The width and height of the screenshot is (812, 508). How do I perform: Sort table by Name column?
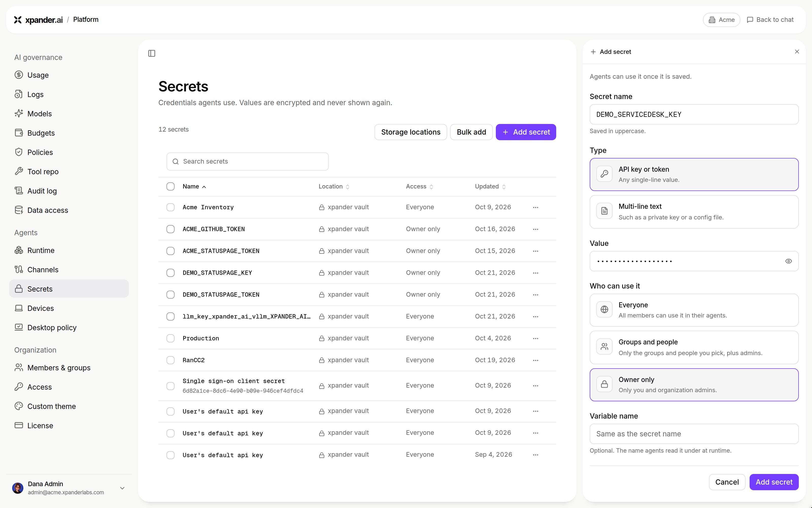point(194,186)
